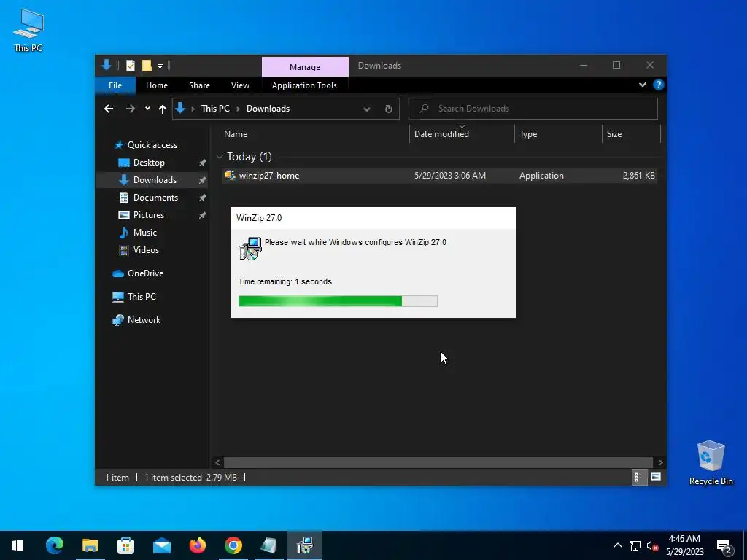Open address bar history dropdown
The width and height of the screenshot is (747, 560).
(367, 109)
